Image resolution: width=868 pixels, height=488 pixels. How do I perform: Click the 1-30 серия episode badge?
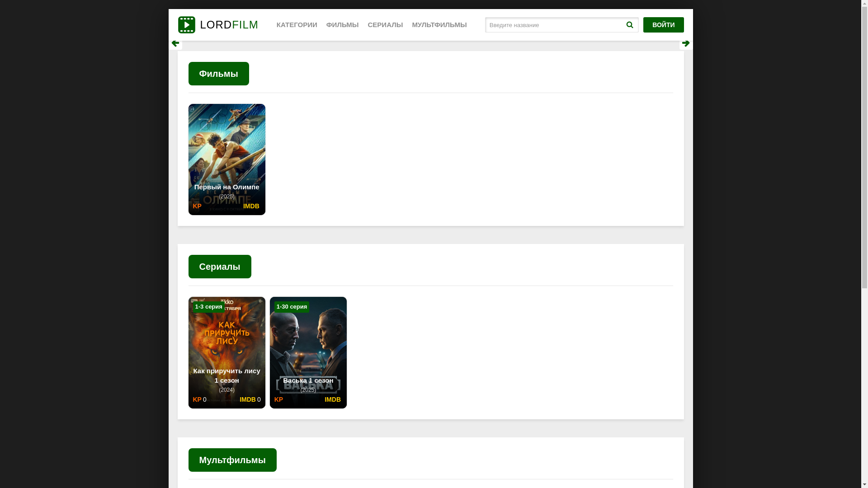click(292, 307)
